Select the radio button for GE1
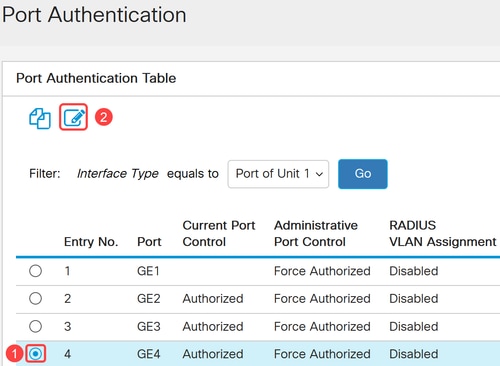Viewport: 500px width, 366px height. [35, 271]
